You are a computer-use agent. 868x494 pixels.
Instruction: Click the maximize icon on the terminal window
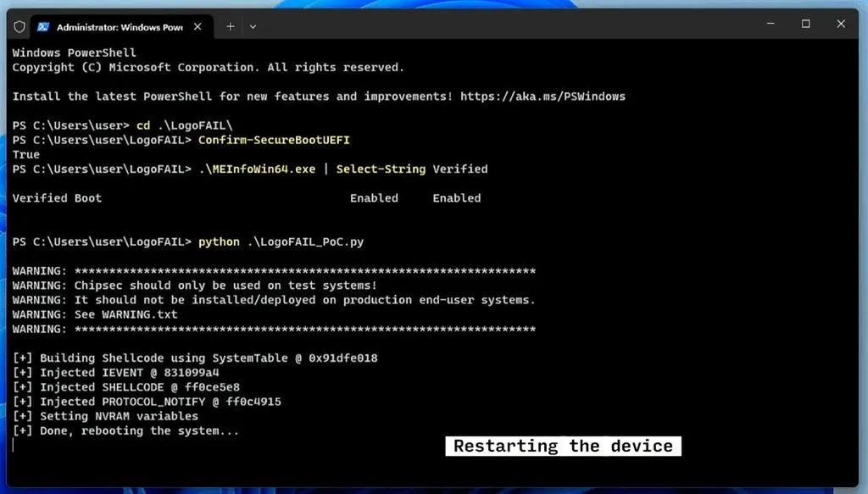pos(804,25)
